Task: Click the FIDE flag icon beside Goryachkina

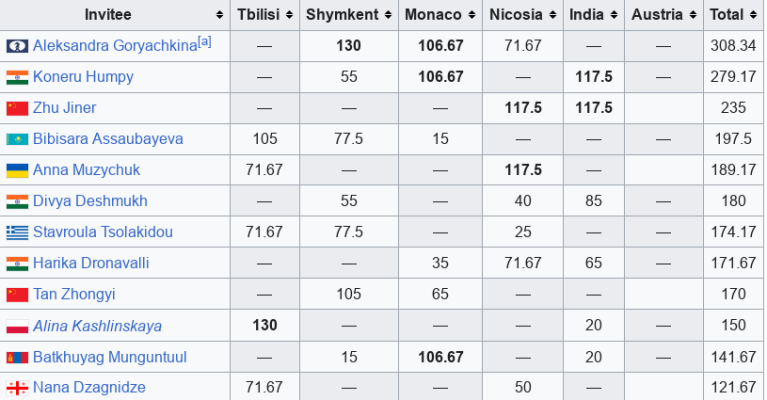Action: [x=17, y=46]
